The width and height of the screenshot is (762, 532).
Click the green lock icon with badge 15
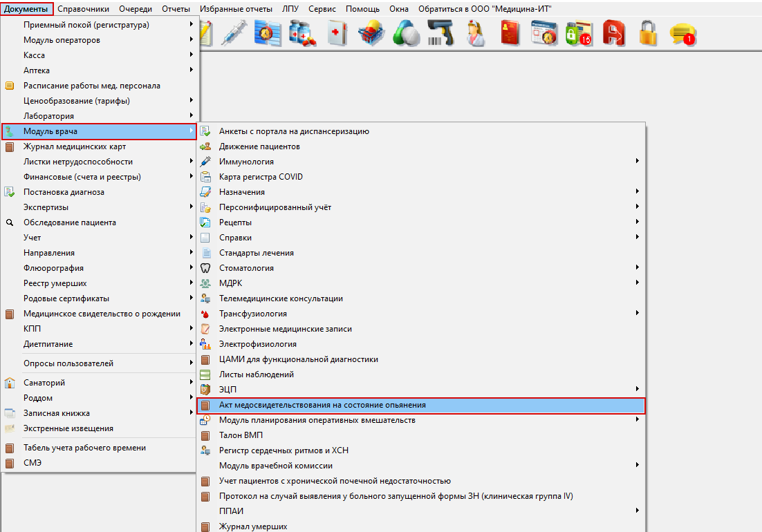tap(579, 33)
